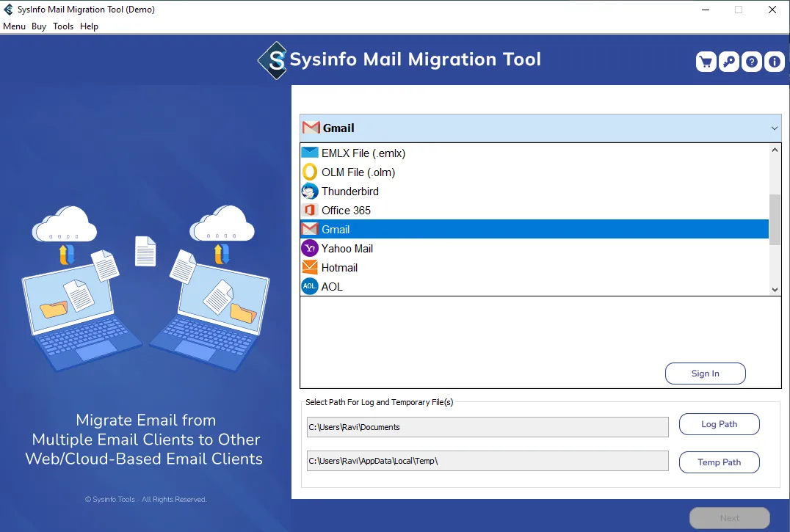The width and height of the screenshot is (790, 532).
Task: Click the dropdown list scrollbar thumb
Action: tap(775, 219)
